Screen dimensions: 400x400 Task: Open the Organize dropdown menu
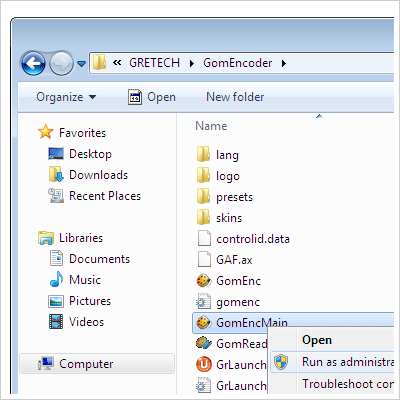[x=66, y=97]
